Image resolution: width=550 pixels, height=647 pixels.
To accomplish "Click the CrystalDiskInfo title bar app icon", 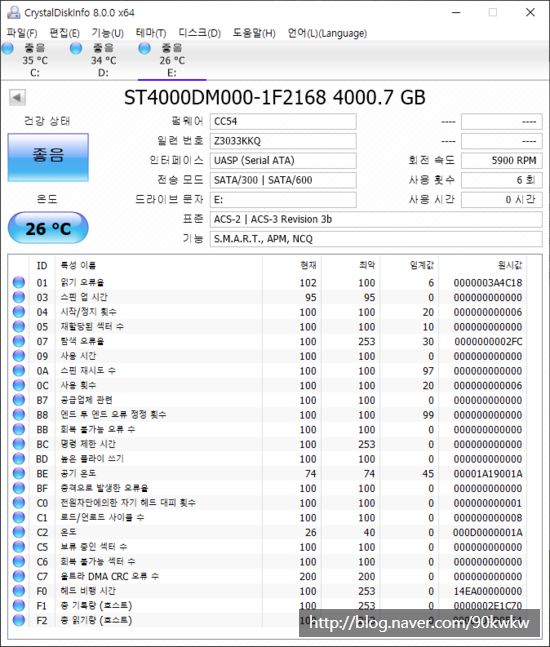I will click(13, 12).
